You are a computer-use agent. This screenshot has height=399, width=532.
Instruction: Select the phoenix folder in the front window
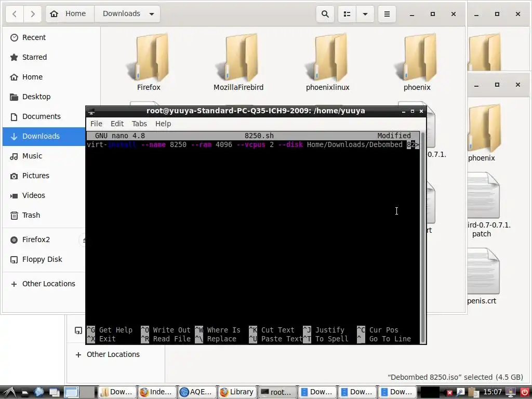[x=417, y=62]
